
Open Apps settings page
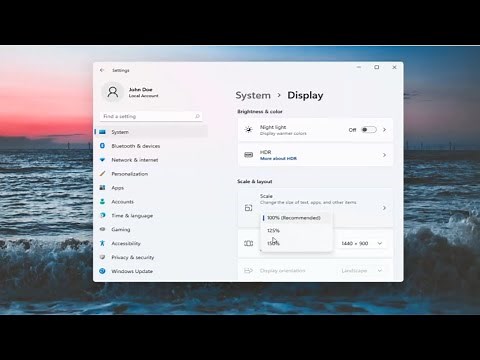(152, 188)
